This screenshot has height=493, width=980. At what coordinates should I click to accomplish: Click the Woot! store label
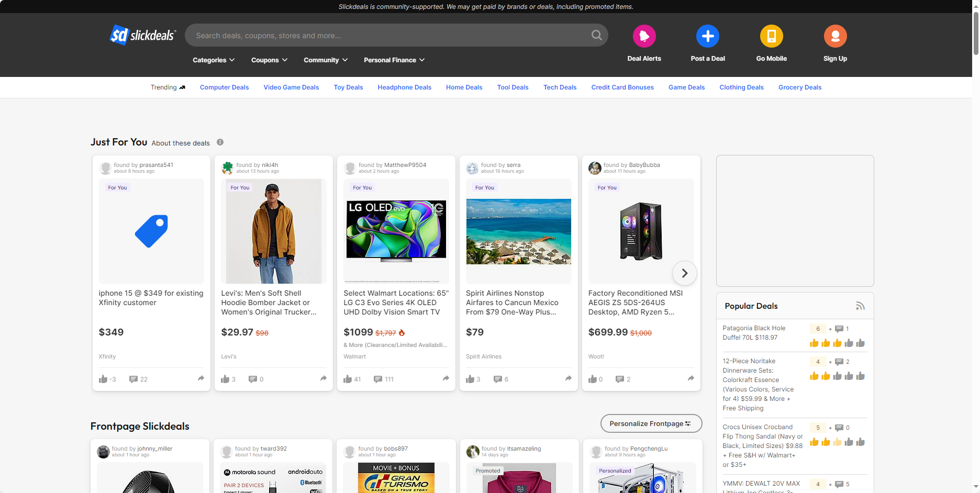pyautogui.click(x=596, y=356)
